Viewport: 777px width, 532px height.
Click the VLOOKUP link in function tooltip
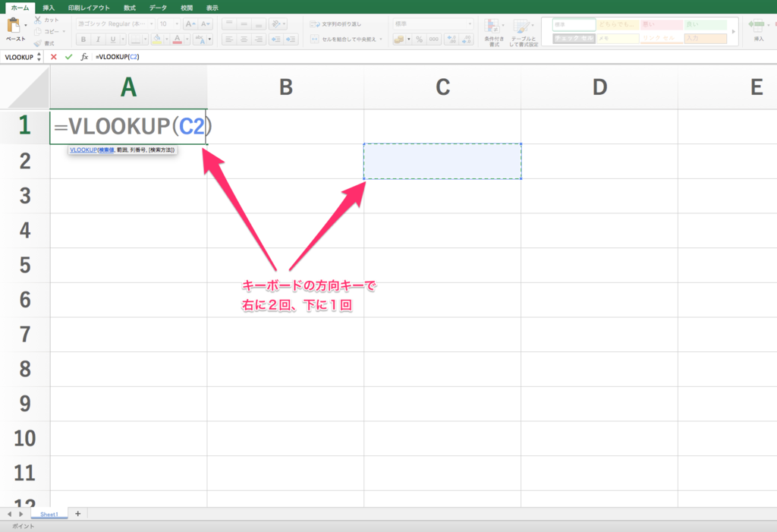point(83,150)
